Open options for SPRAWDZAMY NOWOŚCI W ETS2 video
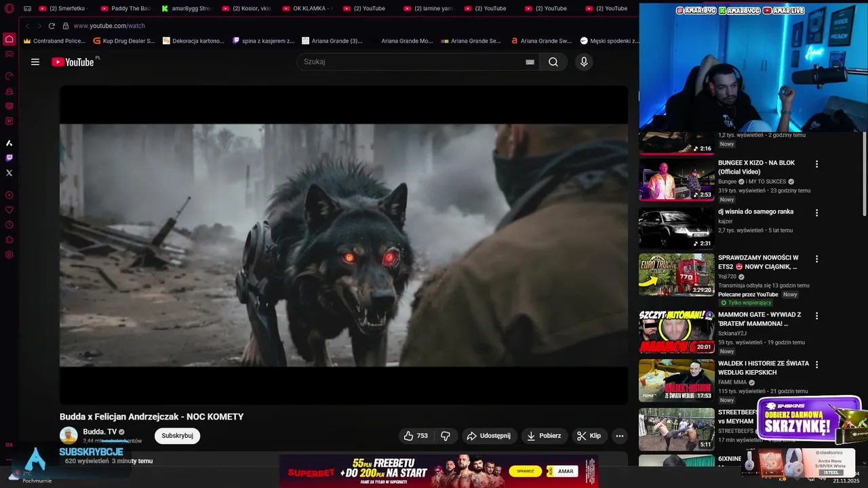Image resolution: width=868 pixels, height=488 pixels. [816, 259]
